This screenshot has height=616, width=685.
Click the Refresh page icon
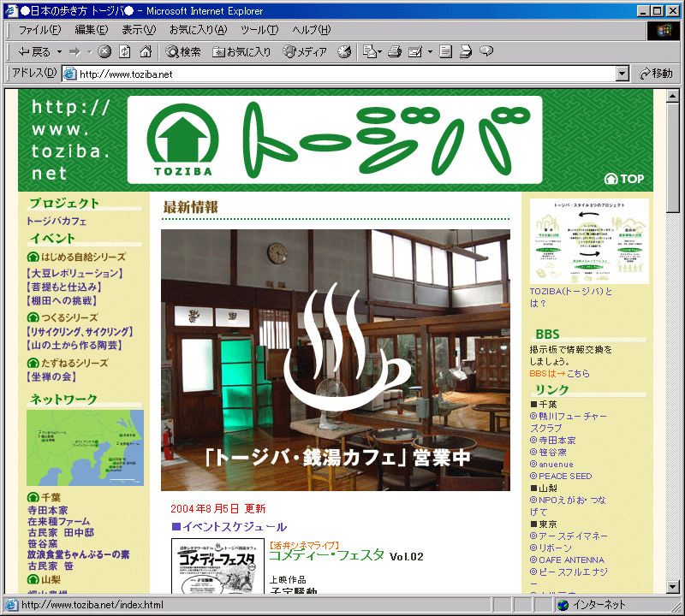[x=125, y=51]
